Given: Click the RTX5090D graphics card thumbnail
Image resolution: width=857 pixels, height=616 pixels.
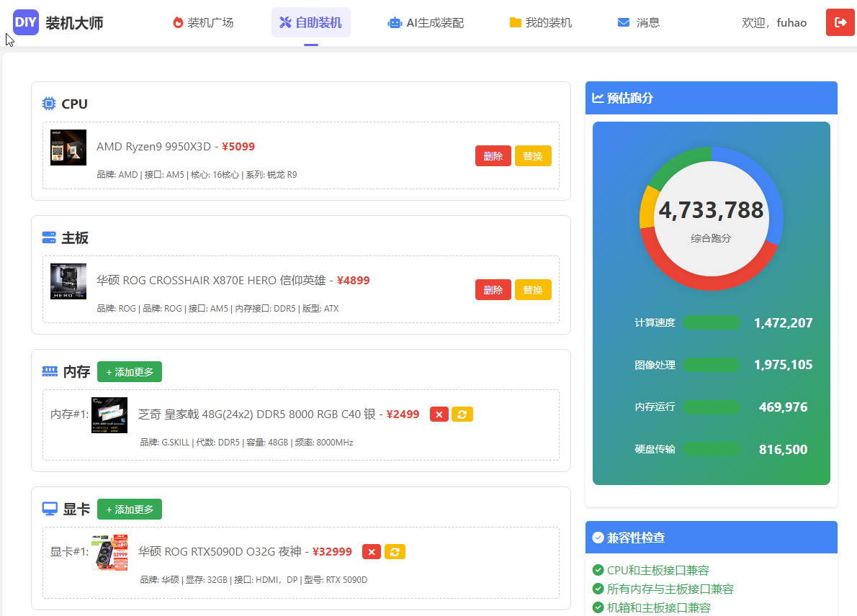Looking at the screenshot, I should pos(109,553).
